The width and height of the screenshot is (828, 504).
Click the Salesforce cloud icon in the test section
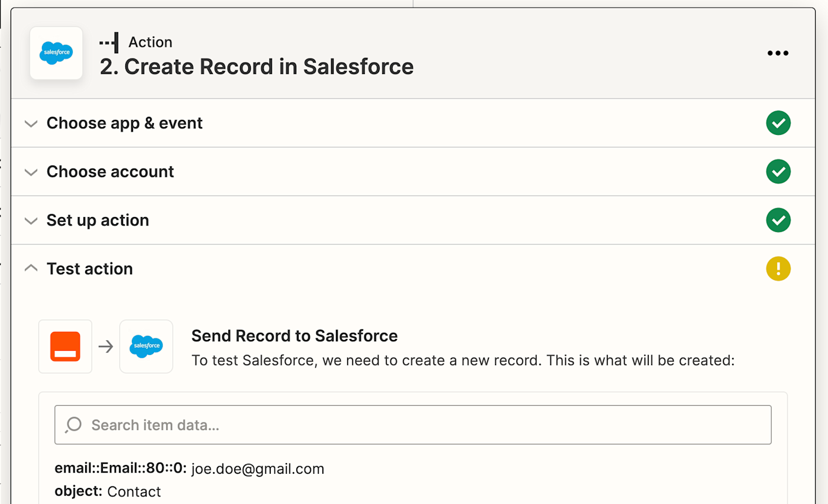146,347
